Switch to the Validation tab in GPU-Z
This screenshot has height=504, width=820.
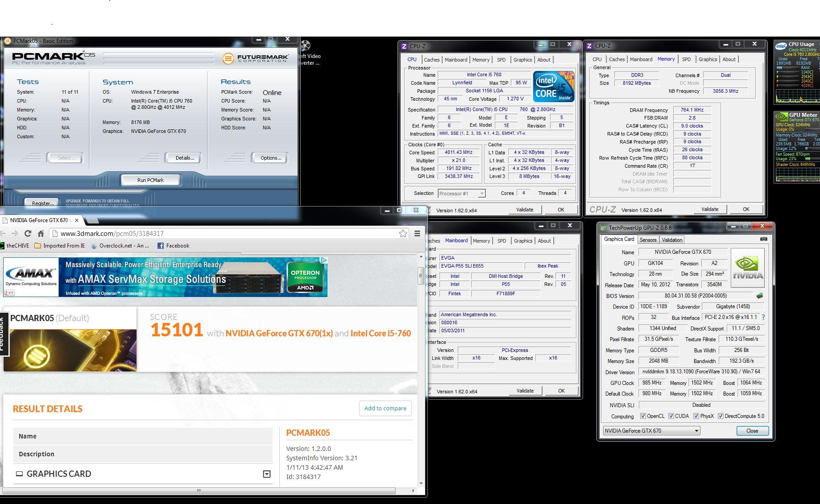pyautogui.click(x=672, y=240)
